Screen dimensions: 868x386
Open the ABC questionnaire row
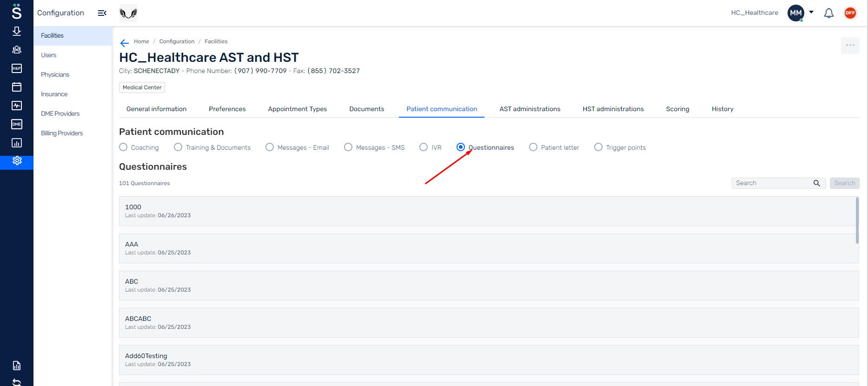coord(489,286)
